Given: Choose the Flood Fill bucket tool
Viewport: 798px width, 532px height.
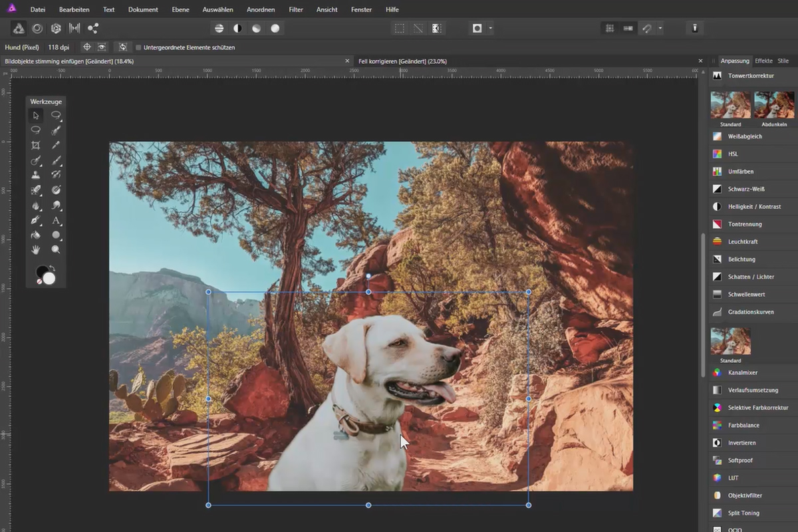Looking at the screenshot, I should pyautogui.click(x=36, y=235).
